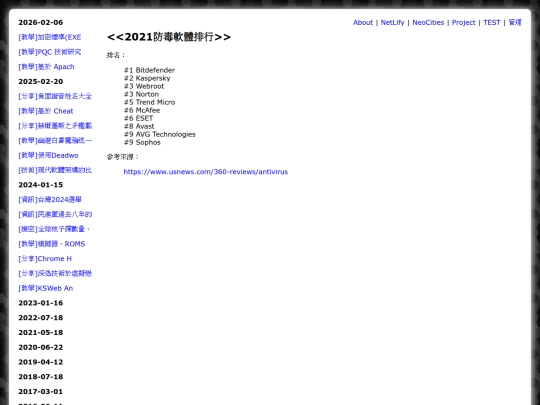The height and width of the screenshot is (405, 540).
Task: Open the [資訊]民進黨過去八年 article link
Action: click(x=55, y=214)
